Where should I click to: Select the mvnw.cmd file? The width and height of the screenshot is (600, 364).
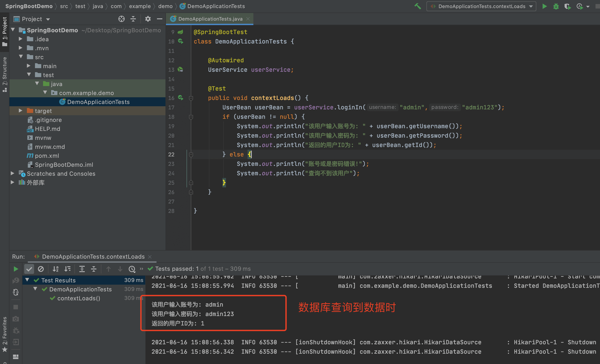(x=87, y=147)
